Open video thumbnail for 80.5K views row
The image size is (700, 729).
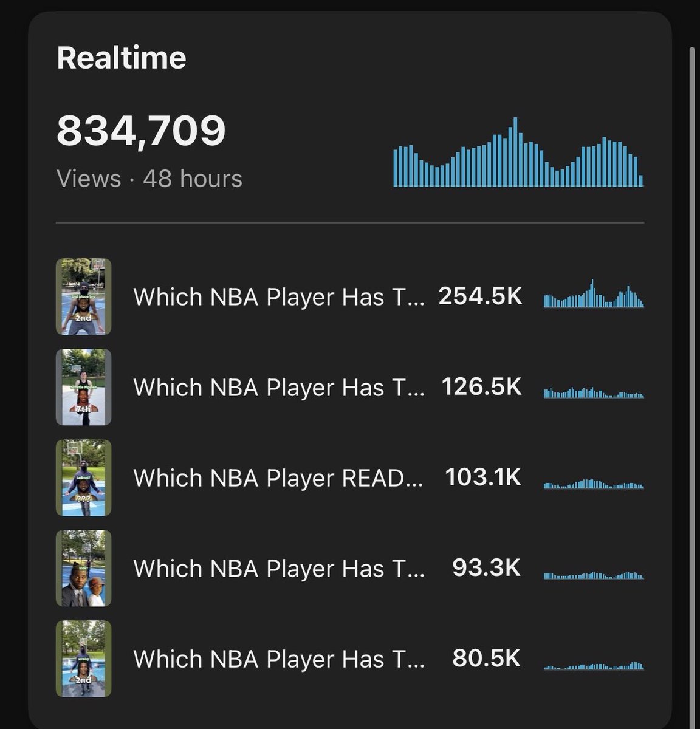tap(83, 659)
